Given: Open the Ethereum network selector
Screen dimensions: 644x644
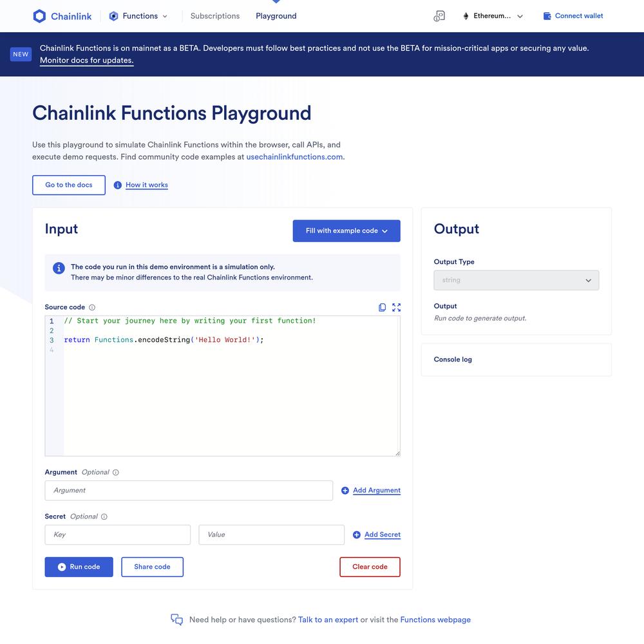Looking at the screenshot, I should point(493,16).
